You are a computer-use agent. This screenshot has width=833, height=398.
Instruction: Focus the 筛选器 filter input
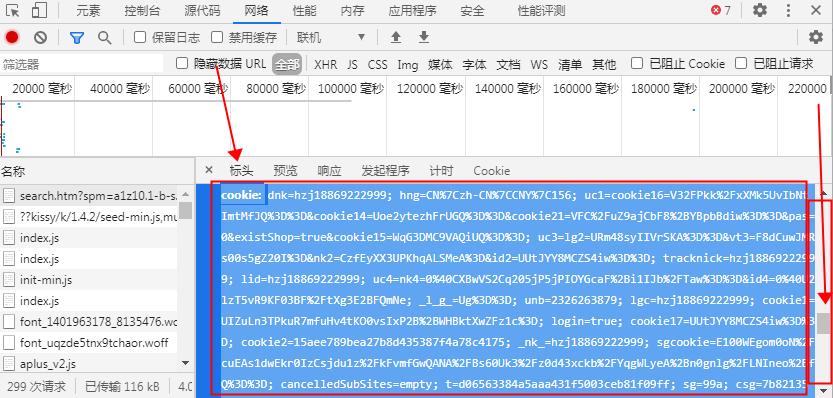82,65
